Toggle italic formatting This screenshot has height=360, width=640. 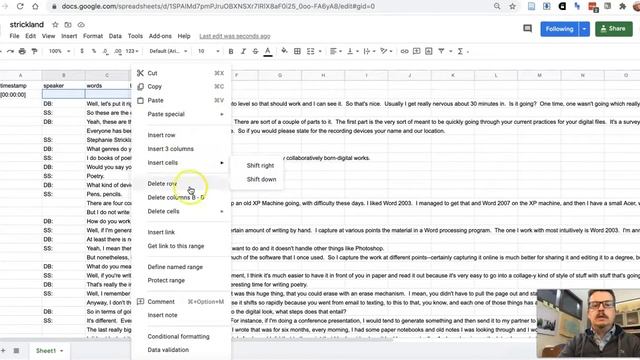(x=243, y=51)
